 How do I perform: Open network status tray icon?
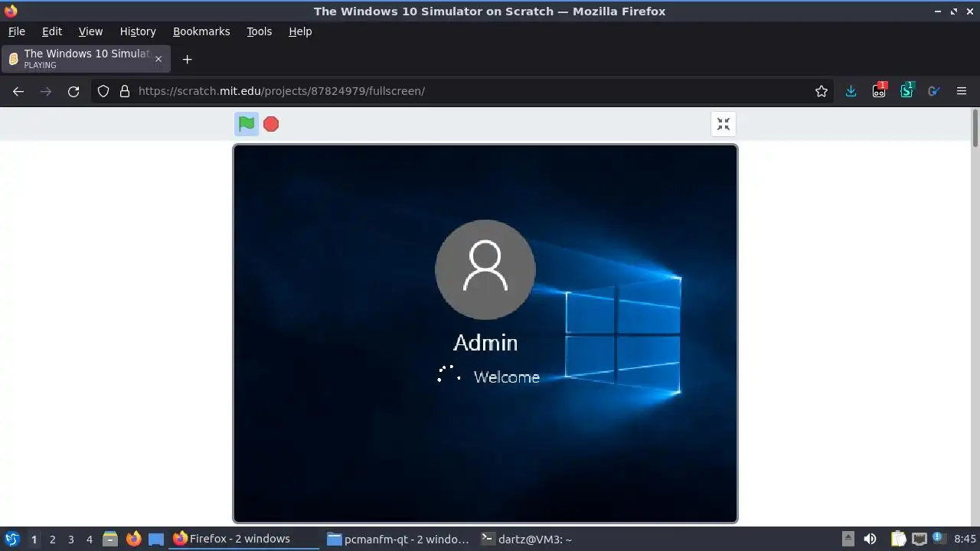point(920,539)
